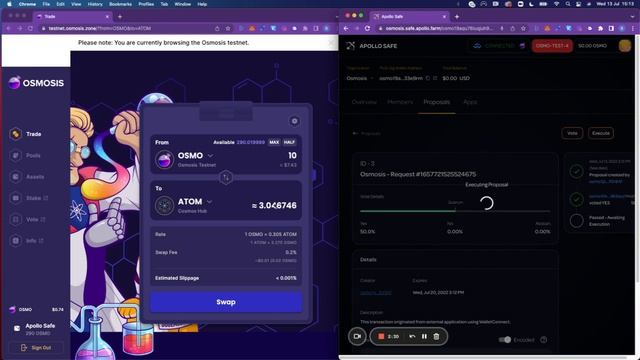Screen dimensions: 640x360
Task: Click the restart recording arrow icon
Action: (412, 336)
